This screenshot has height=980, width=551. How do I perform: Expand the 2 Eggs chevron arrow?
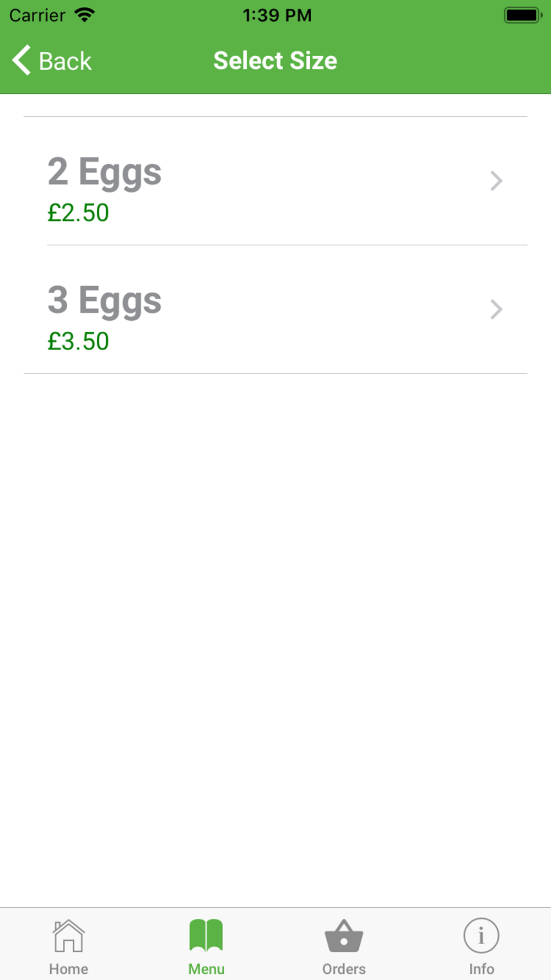click(496, 181)
